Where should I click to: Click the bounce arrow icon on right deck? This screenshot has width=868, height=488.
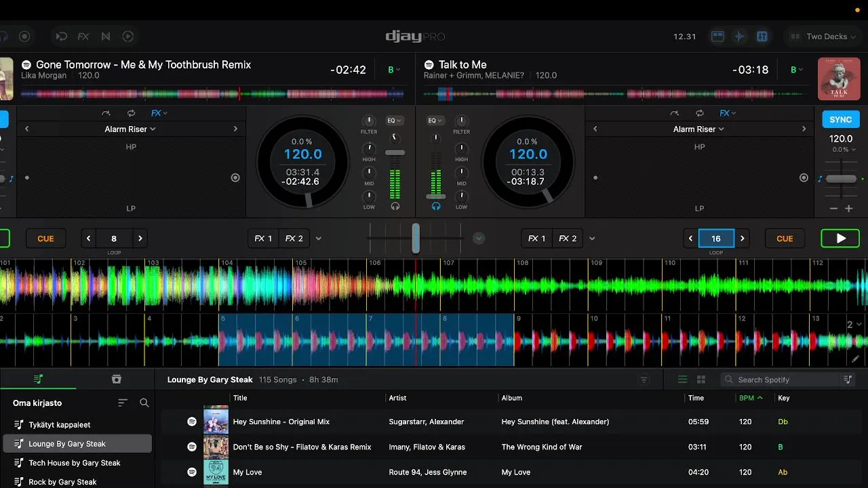(674, 113)
